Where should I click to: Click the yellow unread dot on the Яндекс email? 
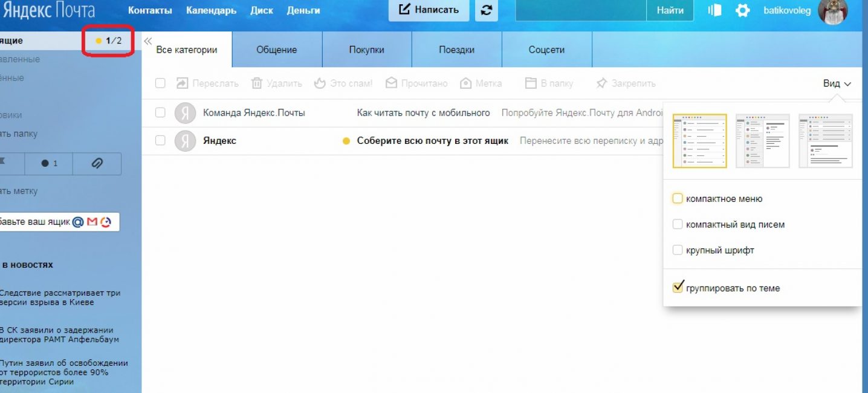pyautogui.click(x=346, y=141)
